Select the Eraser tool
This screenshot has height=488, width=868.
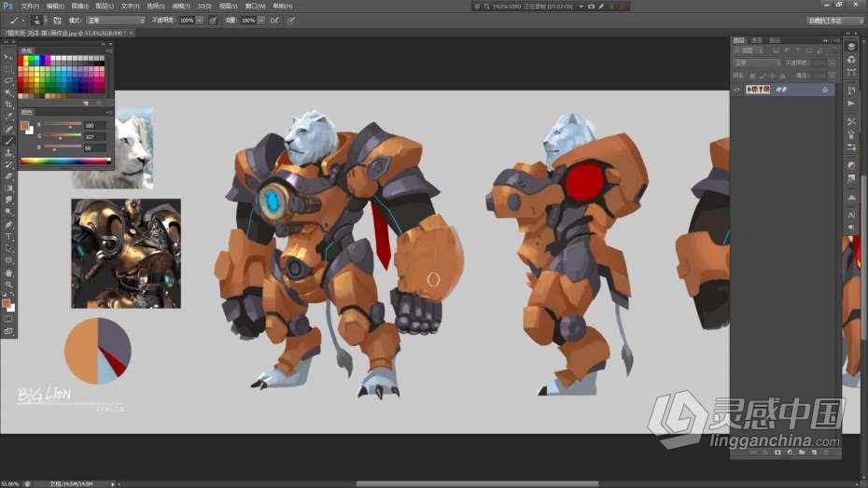[x=7, y=176]
